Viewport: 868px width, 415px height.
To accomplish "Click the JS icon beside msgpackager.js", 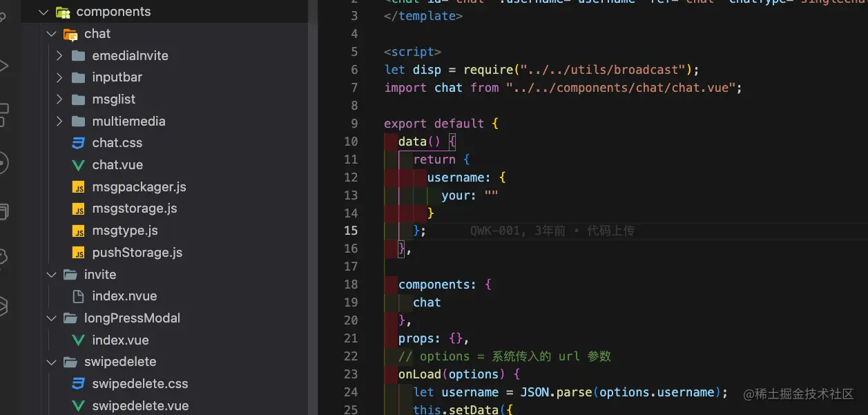I will click(x=79, y=187).
